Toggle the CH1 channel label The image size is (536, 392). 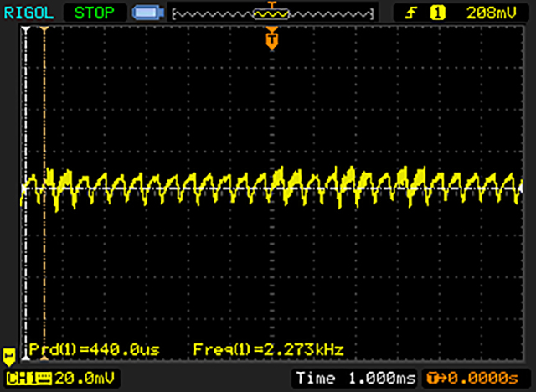[x=18, y=379]
